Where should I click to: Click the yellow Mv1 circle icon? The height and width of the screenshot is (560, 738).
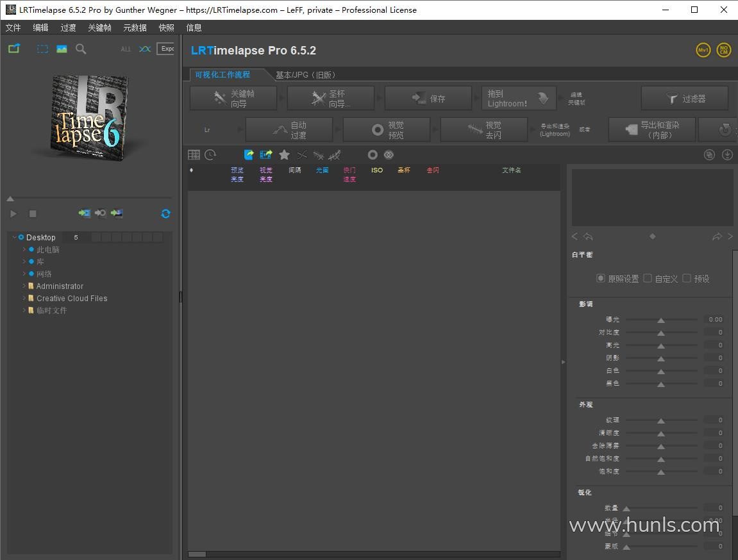[703, 50]
